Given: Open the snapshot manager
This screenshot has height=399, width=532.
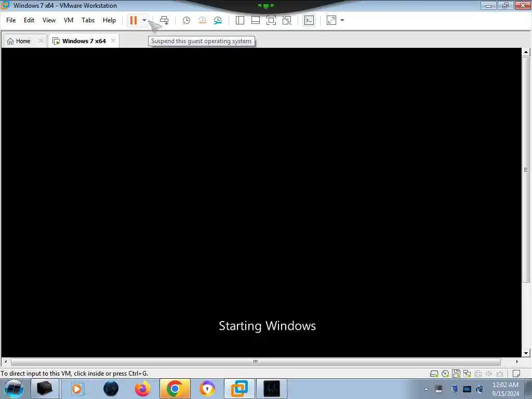Looking at the screenshot, I should pyautogui.click(x=218, y=20).
